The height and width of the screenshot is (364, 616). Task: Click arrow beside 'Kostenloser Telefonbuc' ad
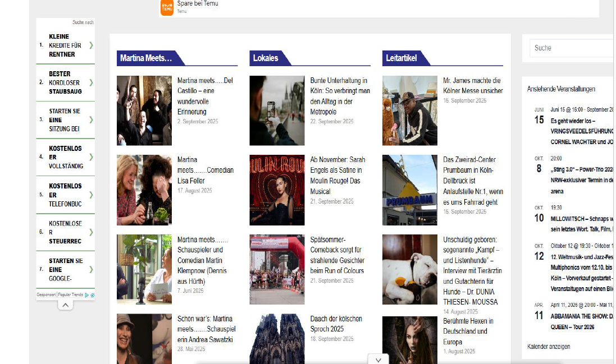point(91,195)
